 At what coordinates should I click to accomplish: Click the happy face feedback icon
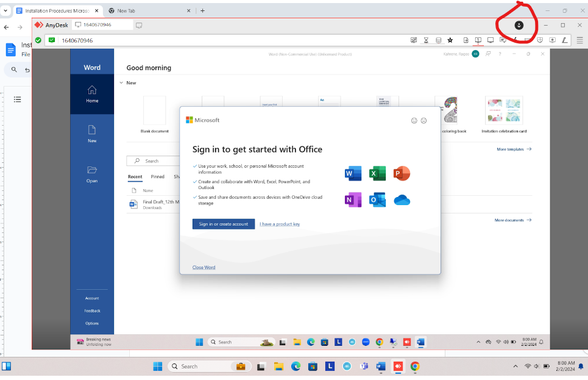click(x=414, y=121)
